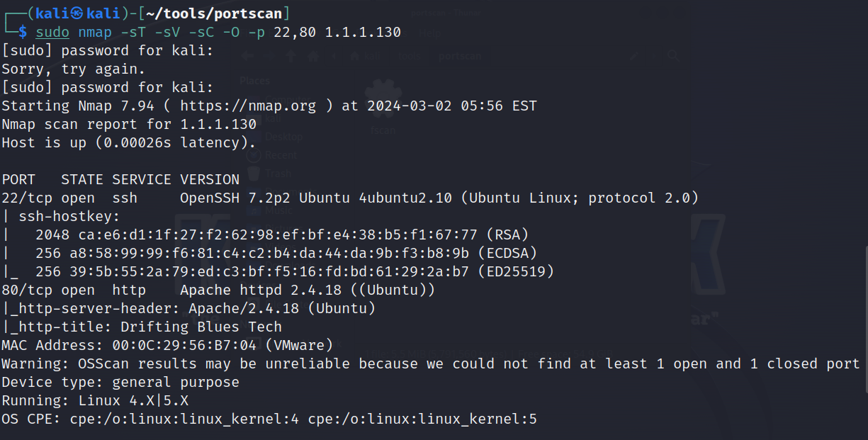The width and height of the screenshot is (868, 440).
Task: Open the Help menu in Thunar
Action: coord(430,34)
